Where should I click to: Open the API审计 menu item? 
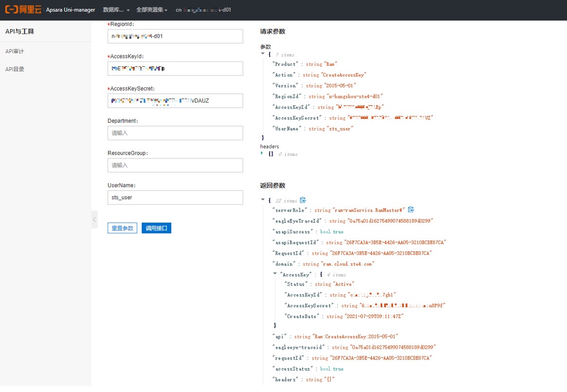click(x=15, y=51)
